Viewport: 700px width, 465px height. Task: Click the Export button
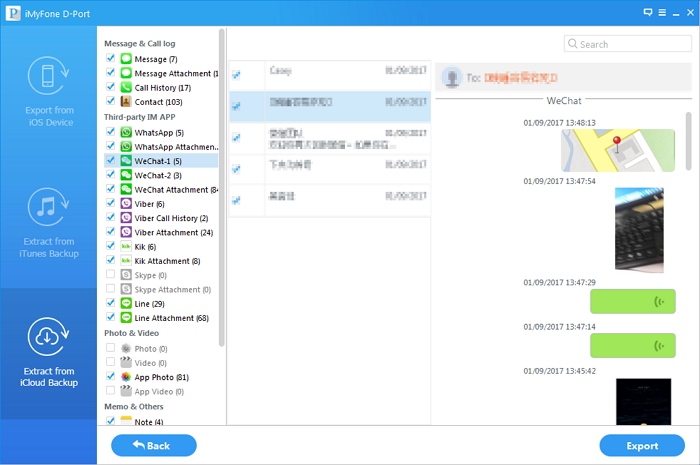point(642,445)
